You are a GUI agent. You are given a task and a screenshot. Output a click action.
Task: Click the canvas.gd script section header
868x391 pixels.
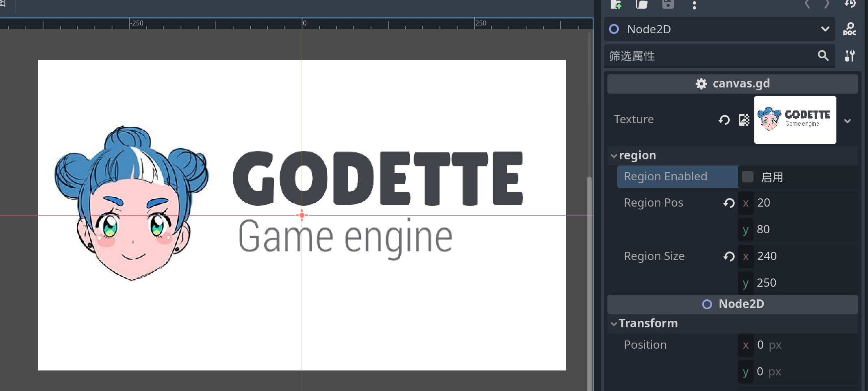(733, 84)
